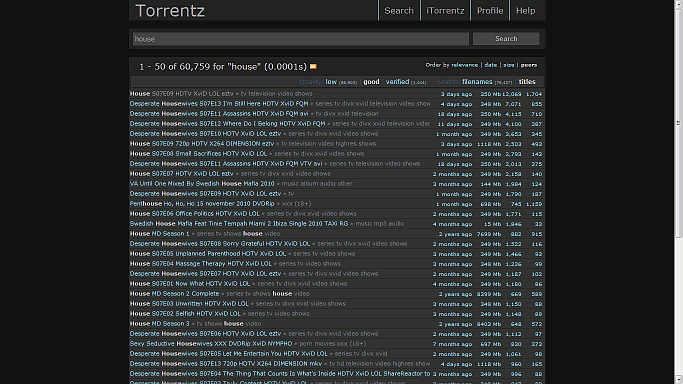This screenshot has width=683, height=384.
Task: Open Swedish House Mafia Feat Tinie Tempah result
Action: click(239, 224)
